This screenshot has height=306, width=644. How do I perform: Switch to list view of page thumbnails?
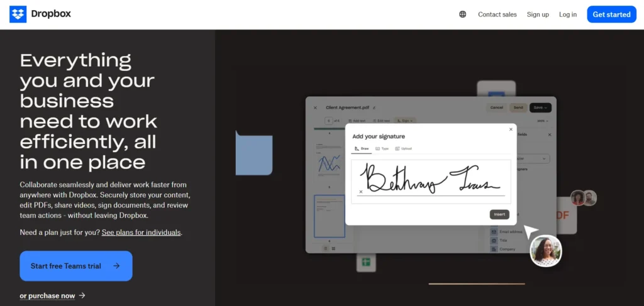click(x=326, y=249)
